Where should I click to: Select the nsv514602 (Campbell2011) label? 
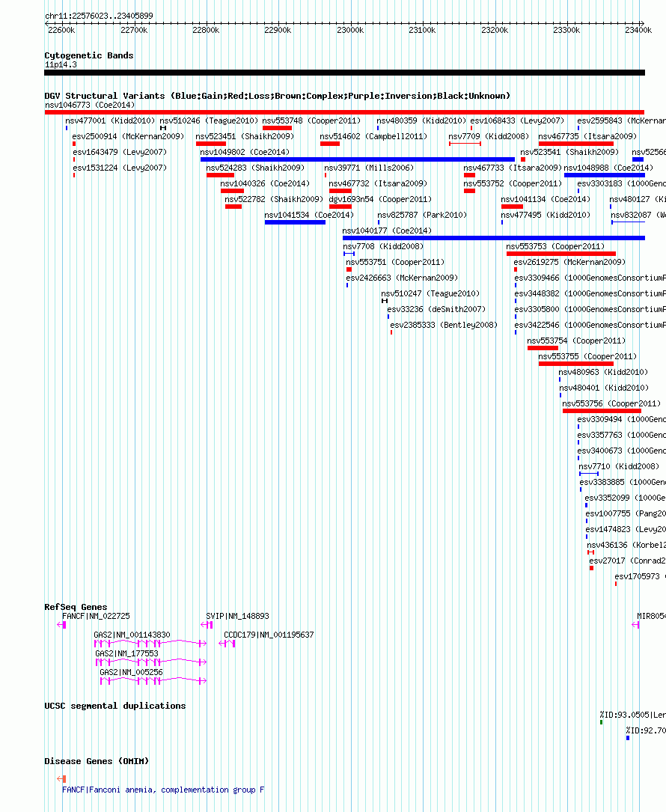coord(373,136)
